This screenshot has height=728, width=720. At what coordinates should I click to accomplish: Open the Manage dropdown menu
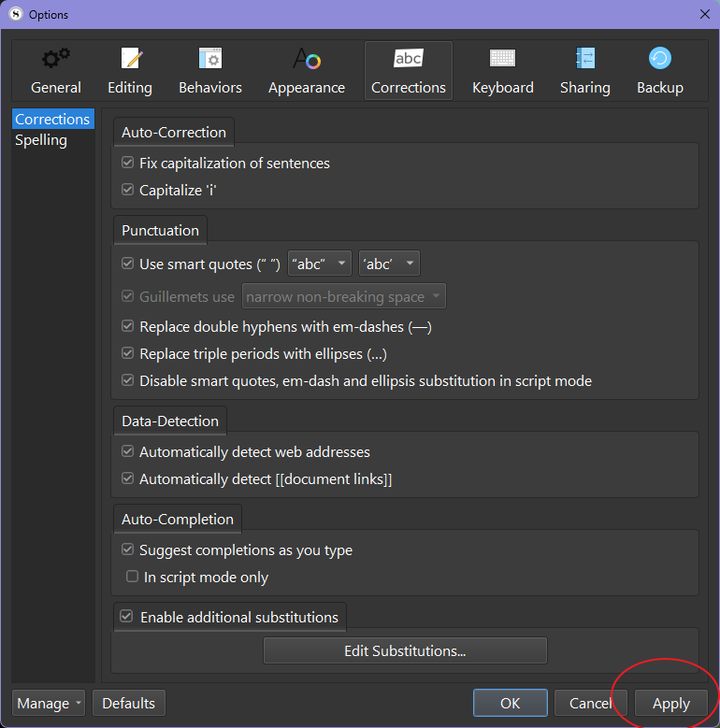tap(49, 703)
